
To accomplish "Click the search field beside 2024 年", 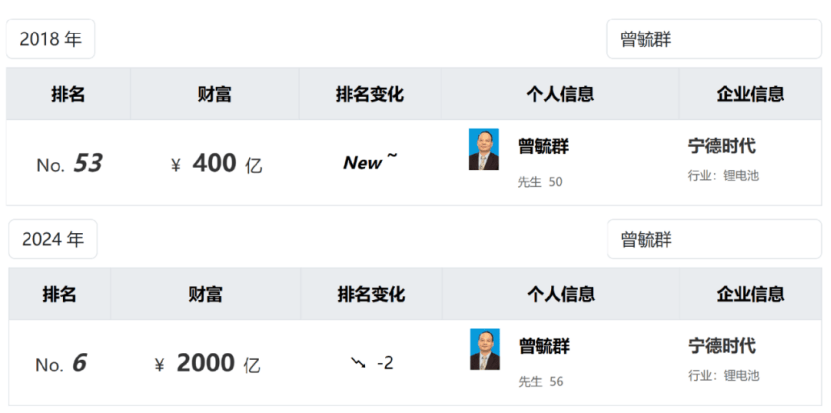I will click(x=712, y=240).
